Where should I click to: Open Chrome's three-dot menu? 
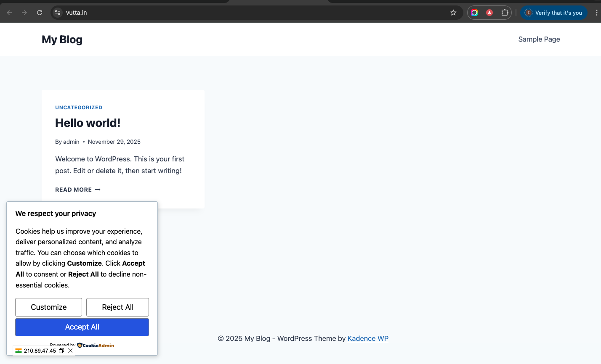click(x=596, y=13)
